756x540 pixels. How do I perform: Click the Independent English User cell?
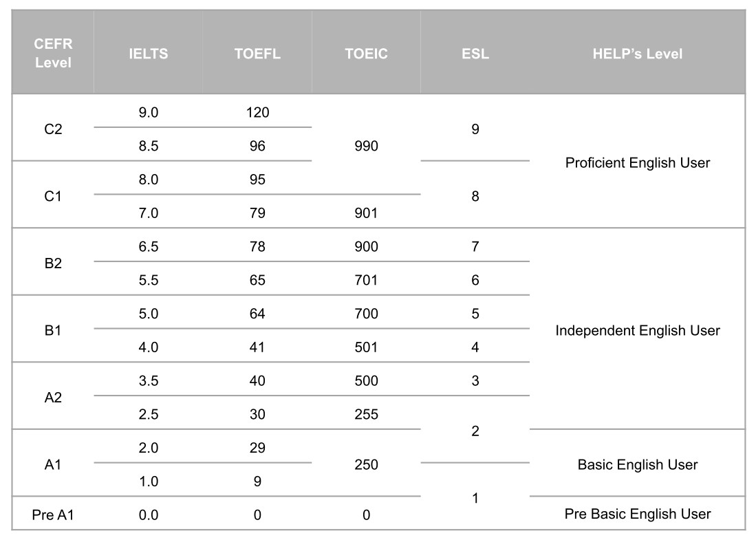point(638,330)
